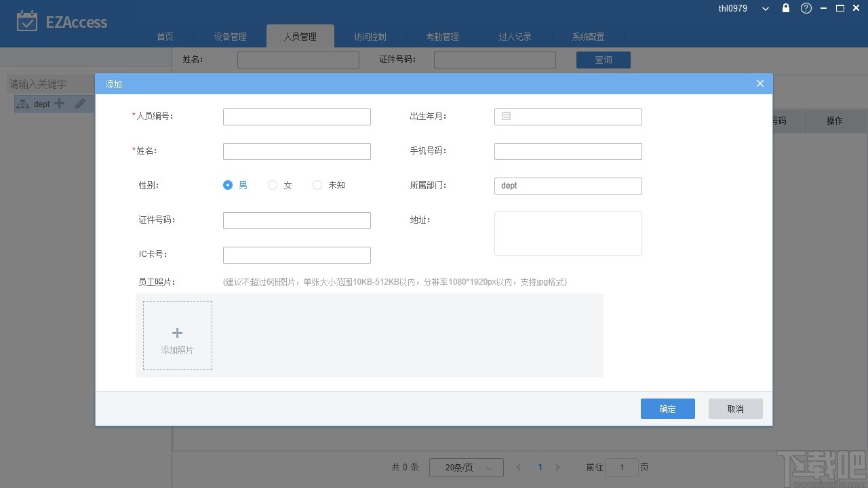This screenshot has height=488, width=868.
Task: Click the EZAccess calendar logo icon
Action: 28,21
